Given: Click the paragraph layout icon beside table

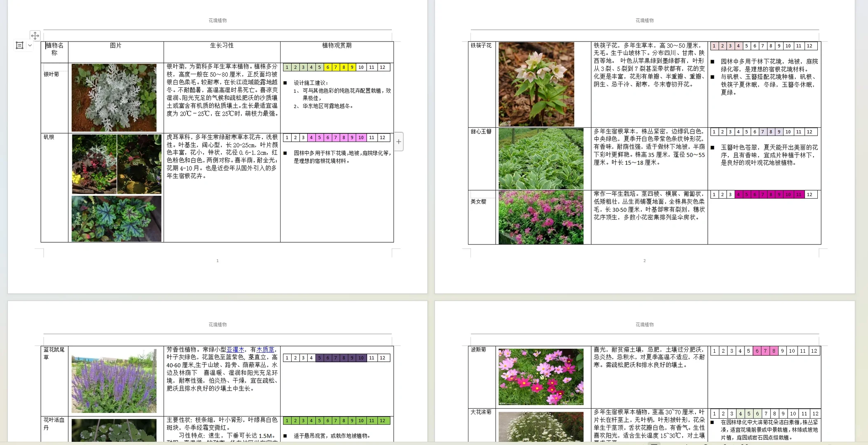Looking at the screenshot, I should click(x=19, y=45).
